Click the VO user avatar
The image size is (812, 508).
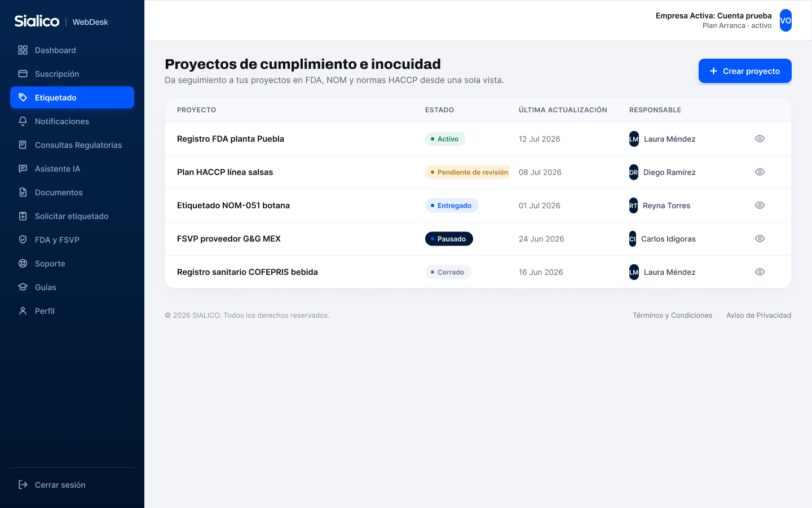[x=785, y=20]
